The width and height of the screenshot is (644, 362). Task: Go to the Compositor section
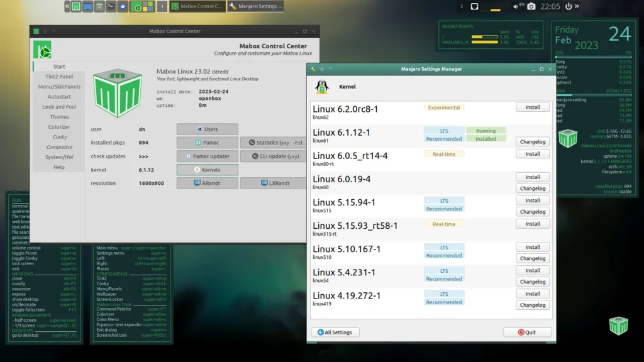(x=59, y=147)
